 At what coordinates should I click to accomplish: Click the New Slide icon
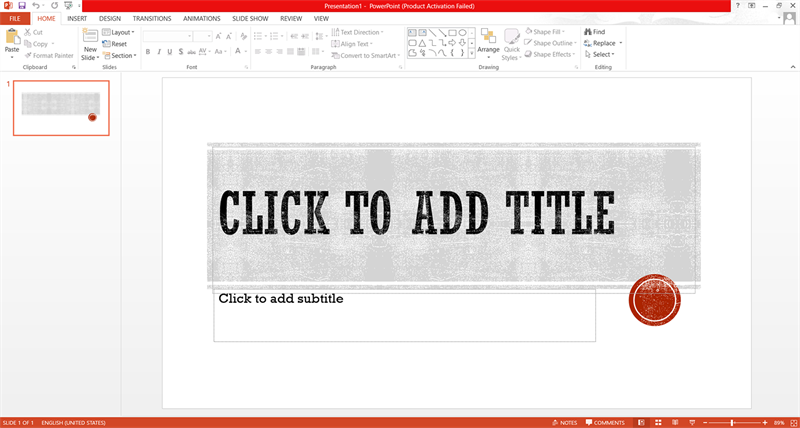[90, 36]
